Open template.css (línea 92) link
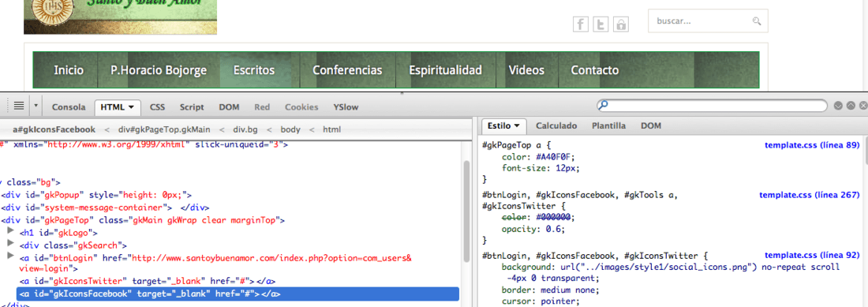 811,256
